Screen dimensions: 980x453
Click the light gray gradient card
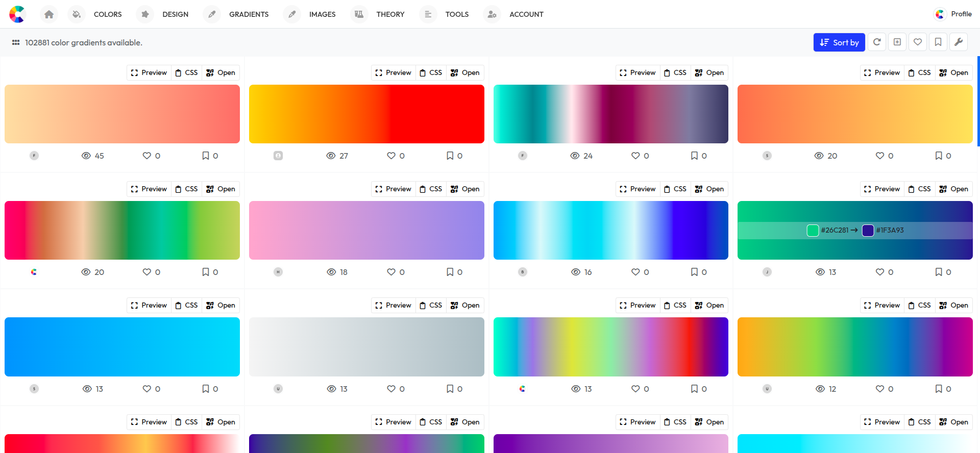coord(366,347)
